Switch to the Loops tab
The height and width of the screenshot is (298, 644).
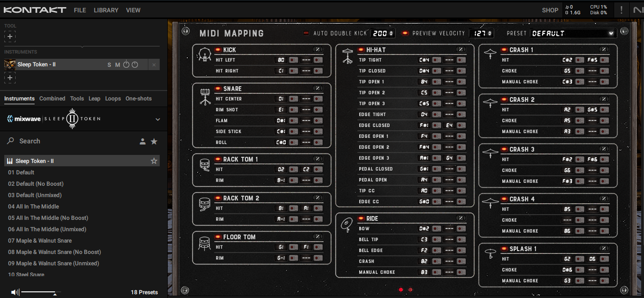(x=113, y=99)
